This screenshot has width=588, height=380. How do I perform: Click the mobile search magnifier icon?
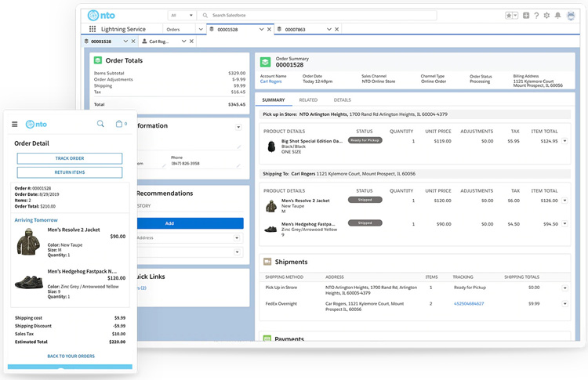(100, 124)
